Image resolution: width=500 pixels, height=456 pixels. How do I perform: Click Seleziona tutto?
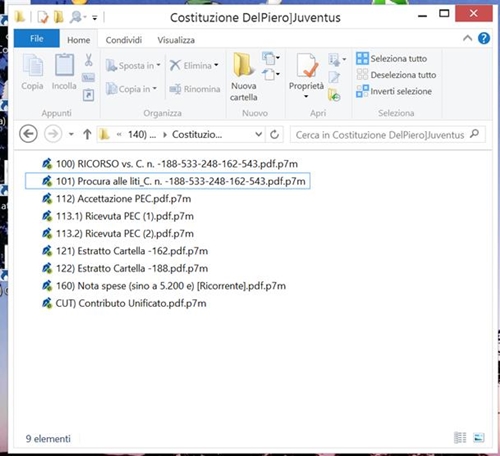[391, 58]
